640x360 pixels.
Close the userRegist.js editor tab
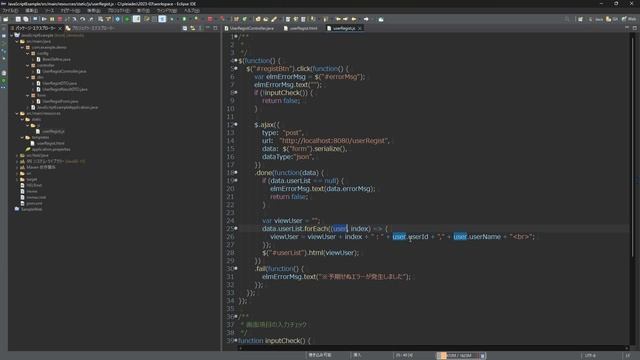coord(360,29)
